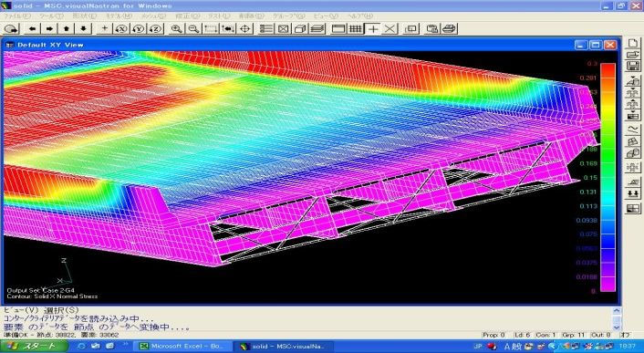Pan view with the down arrow icon
This screenshot has height=353, width=644.
[x=84, y=29]
